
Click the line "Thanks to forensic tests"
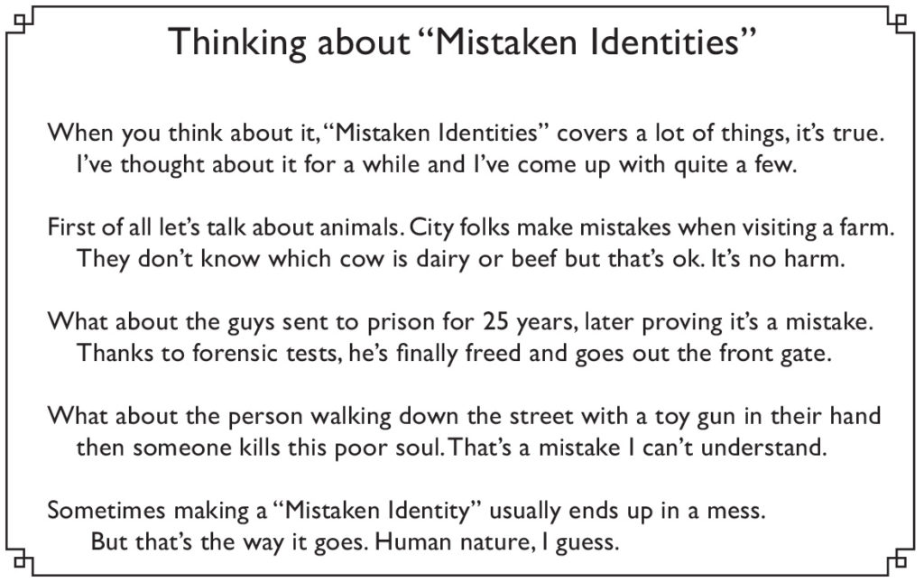[454, 354]
